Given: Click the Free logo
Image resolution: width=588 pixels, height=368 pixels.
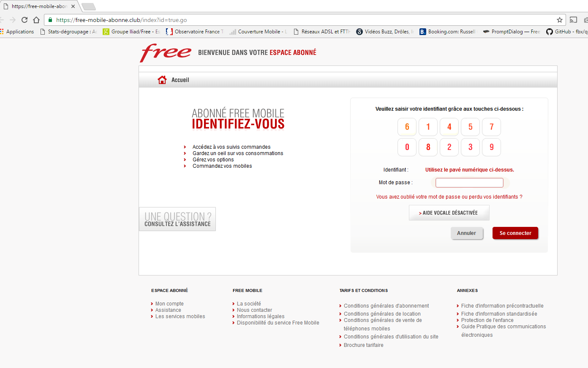Looking at the screenshot, I should pos(166,53).
